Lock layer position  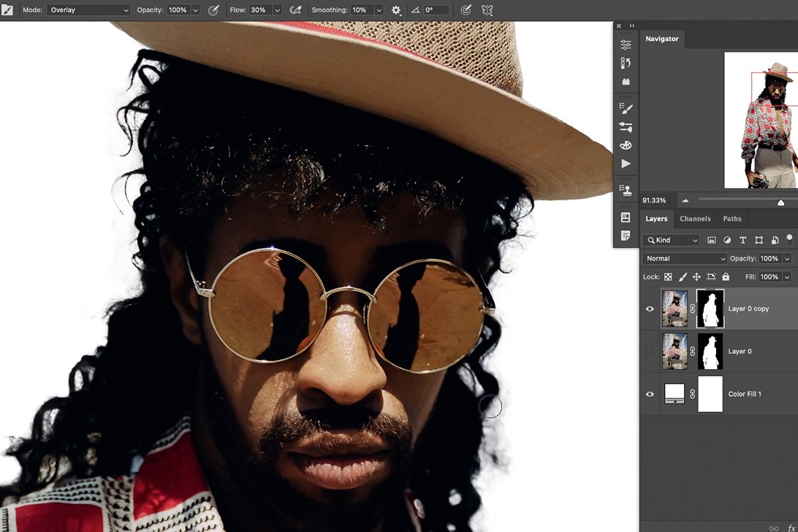click(696, 277)
